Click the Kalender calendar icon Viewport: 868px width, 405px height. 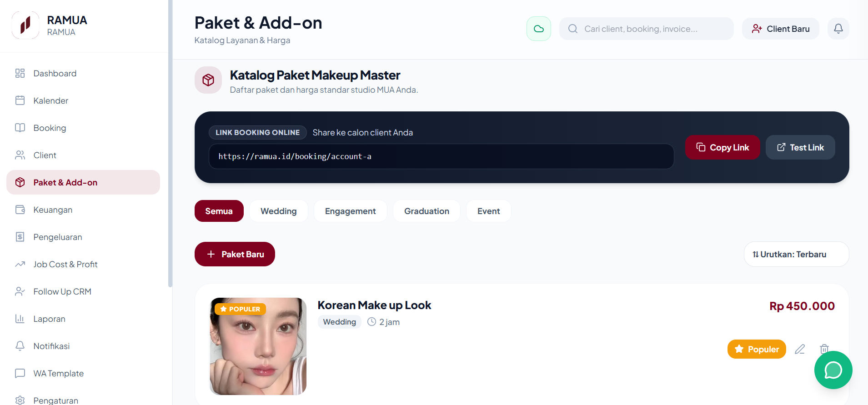point(20,100)
